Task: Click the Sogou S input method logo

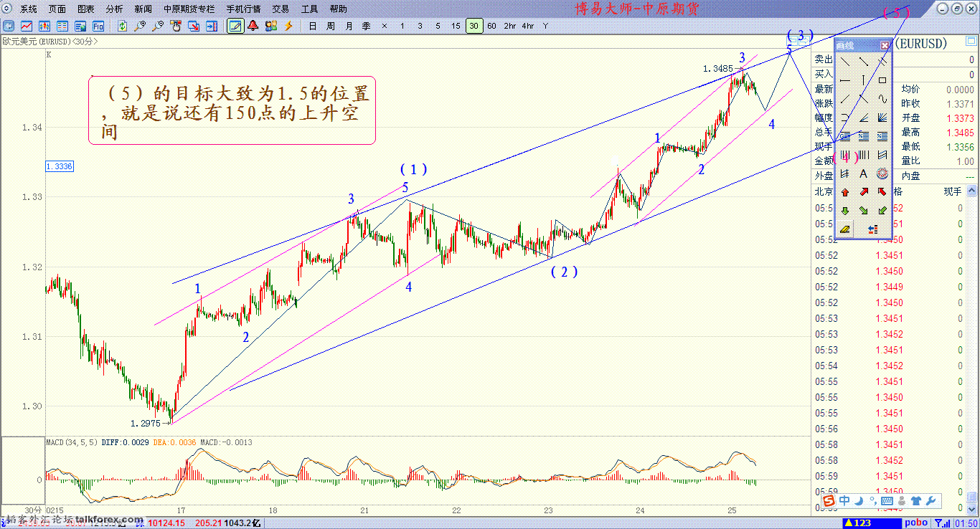Action: (x=829, y=500)
